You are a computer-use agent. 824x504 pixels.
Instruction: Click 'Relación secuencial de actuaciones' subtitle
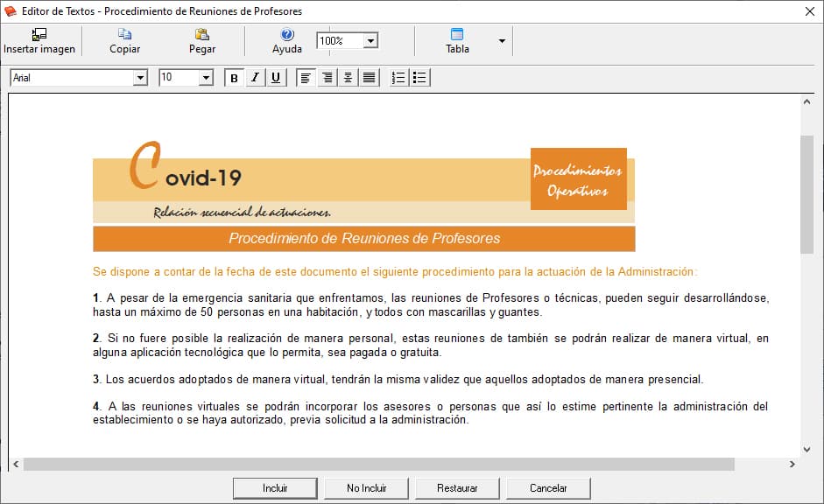[243, 212]
